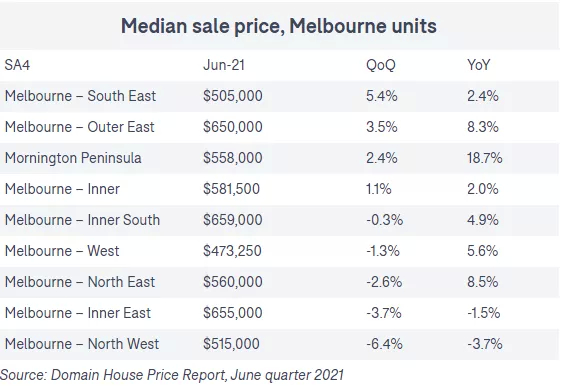The width and height of the screenshot is (563, 386).
Task: Click the 18.7% YoY value
Action: pos(484,158)
